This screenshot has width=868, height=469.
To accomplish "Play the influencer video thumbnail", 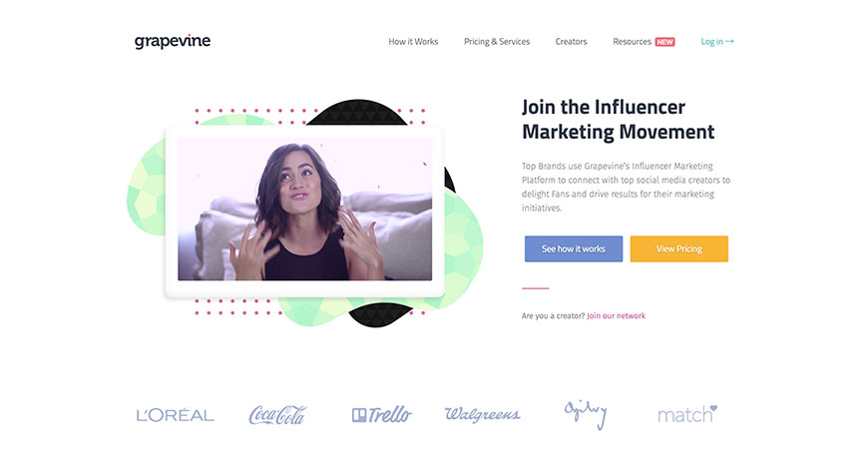I will [304, 209].
